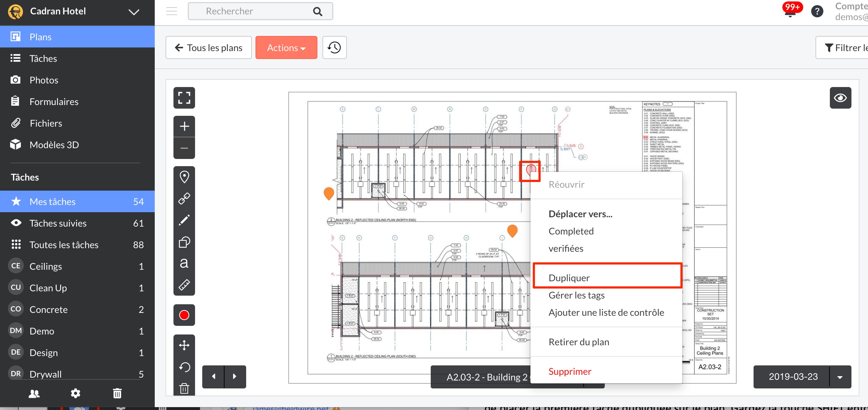The height and width of the screenshot is (410, 868).
Task: Select the text annotation tool
Action: point(184,263)
